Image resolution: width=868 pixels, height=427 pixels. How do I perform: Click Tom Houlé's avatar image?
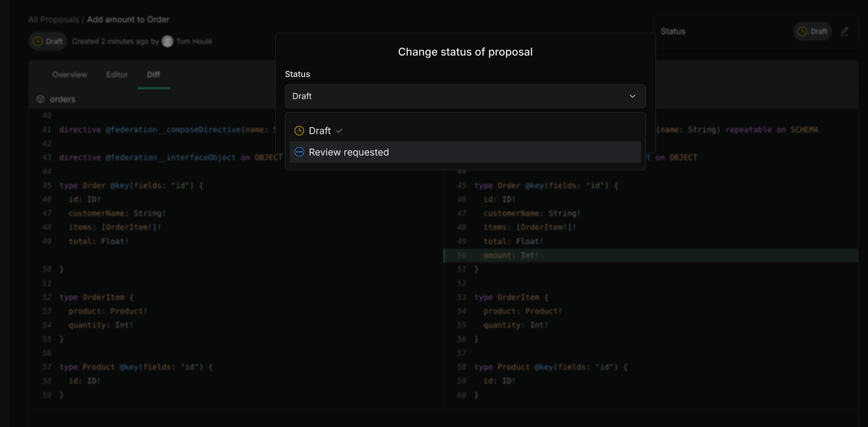pyautogui.click(x=168, y=42)
